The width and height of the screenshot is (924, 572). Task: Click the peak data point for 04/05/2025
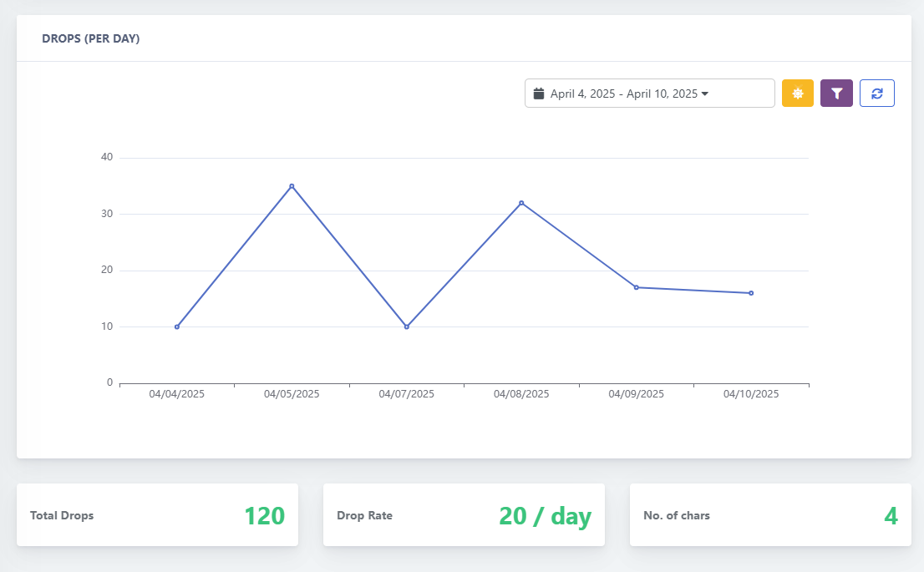[292, 186]
